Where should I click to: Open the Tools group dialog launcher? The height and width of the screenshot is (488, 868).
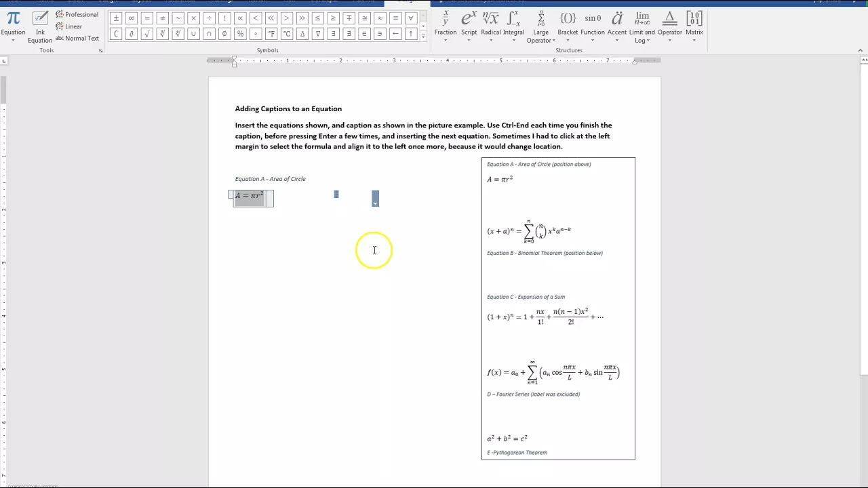(x=101, y=51)
